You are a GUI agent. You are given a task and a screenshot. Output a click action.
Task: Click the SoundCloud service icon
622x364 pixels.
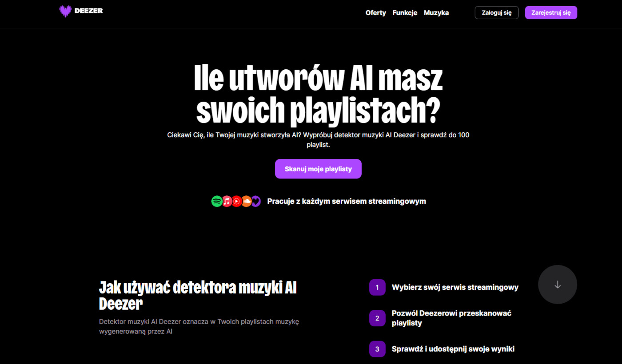coord(246,202)
